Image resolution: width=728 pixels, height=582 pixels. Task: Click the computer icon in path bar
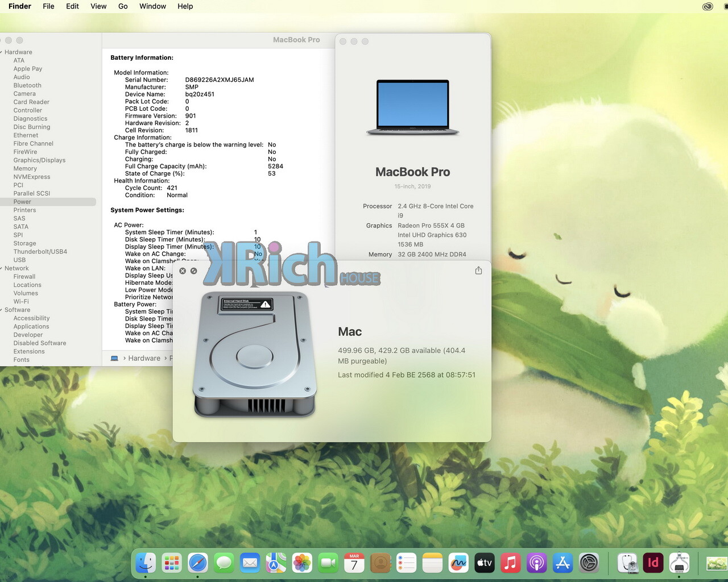tap(114, 358)
